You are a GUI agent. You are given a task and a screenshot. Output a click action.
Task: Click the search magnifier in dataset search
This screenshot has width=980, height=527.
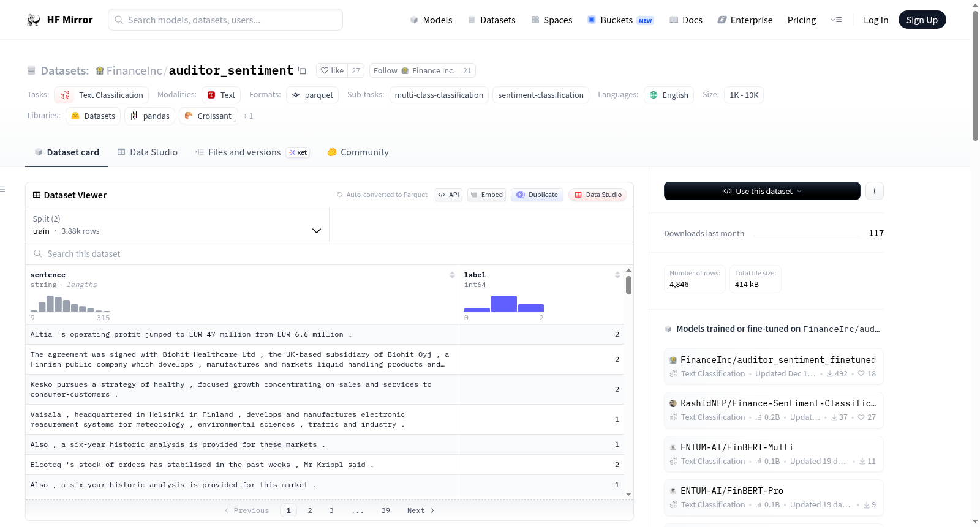coord(38,253)
